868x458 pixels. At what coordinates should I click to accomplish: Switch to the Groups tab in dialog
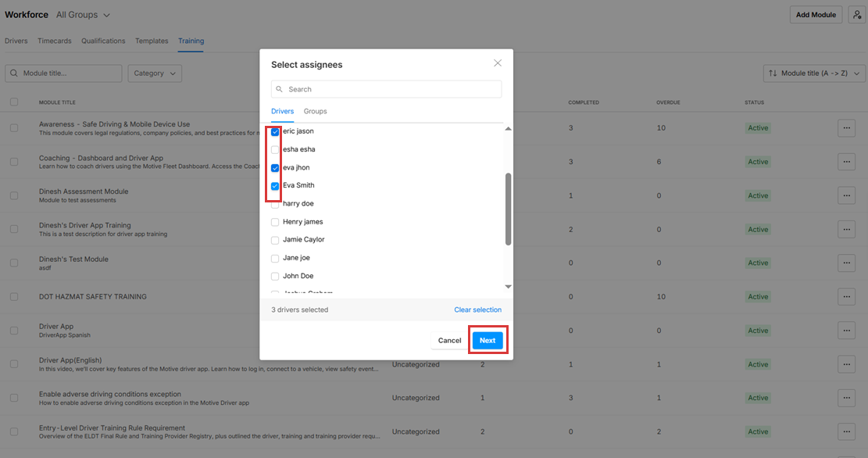coord(315,112)
